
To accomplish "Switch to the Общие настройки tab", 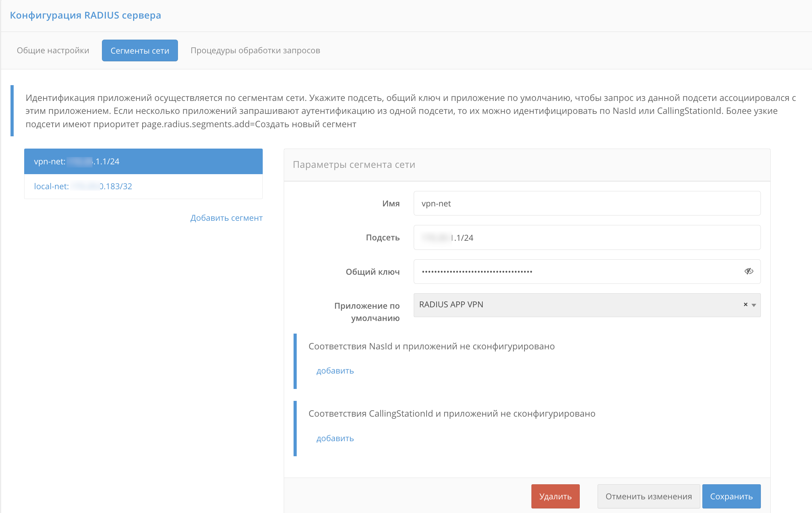I will pos(53,50).
